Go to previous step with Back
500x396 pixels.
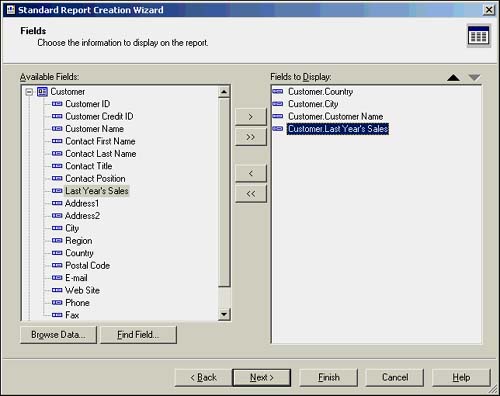coord(203,378)
